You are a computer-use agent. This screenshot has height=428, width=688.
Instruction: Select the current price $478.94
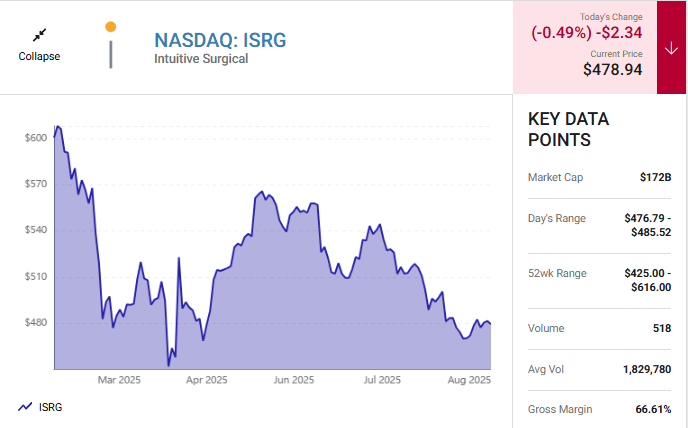tap(612, 70)
